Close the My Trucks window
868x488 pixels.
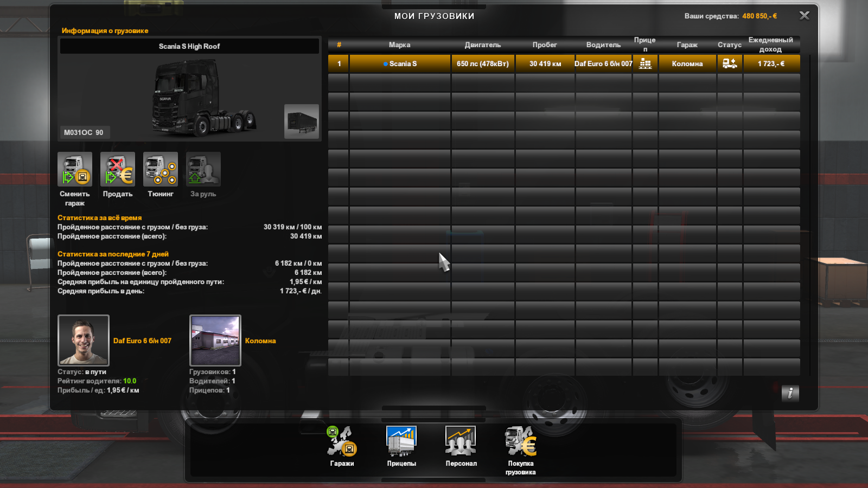coord(805,16)
